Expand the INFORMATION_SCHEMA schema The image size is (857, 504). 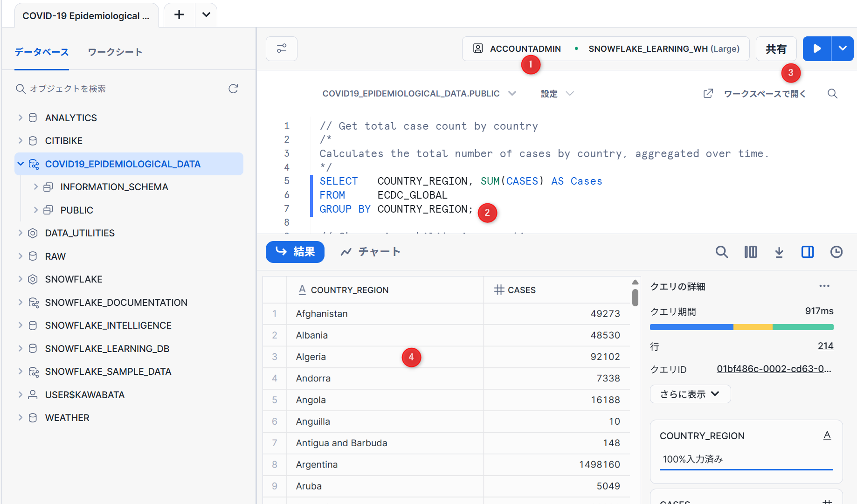[35, 187]
